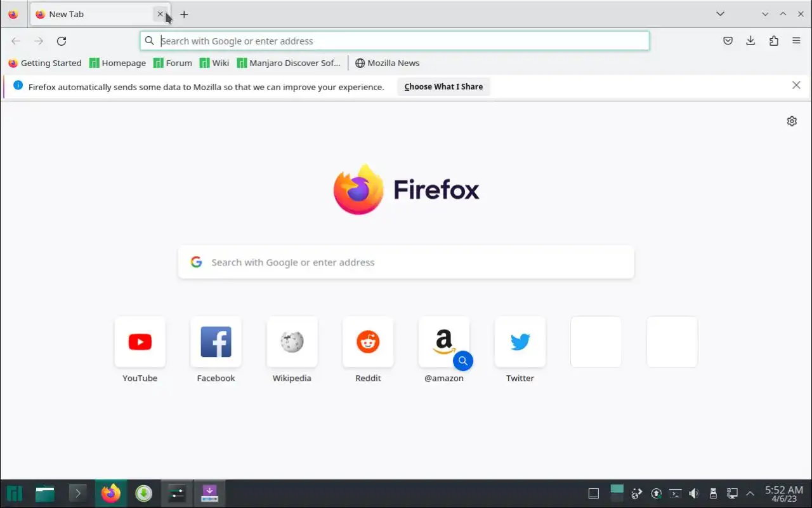The height and width of the screenshot is (508, 812).
Task: Open the Manjaro application launcher
Action: tap(15, 493)
